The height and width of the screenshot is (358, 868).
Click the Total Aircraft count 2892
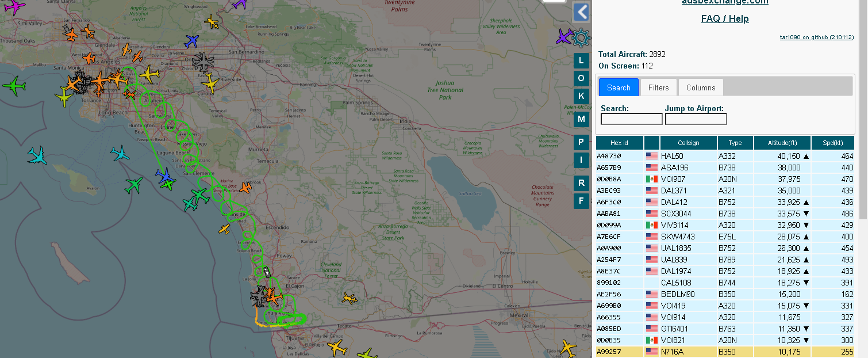tap(657, 54)
